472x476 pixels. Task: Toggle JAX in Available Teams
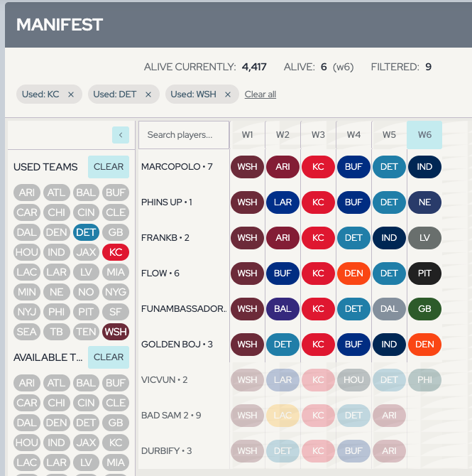[86, 443]
